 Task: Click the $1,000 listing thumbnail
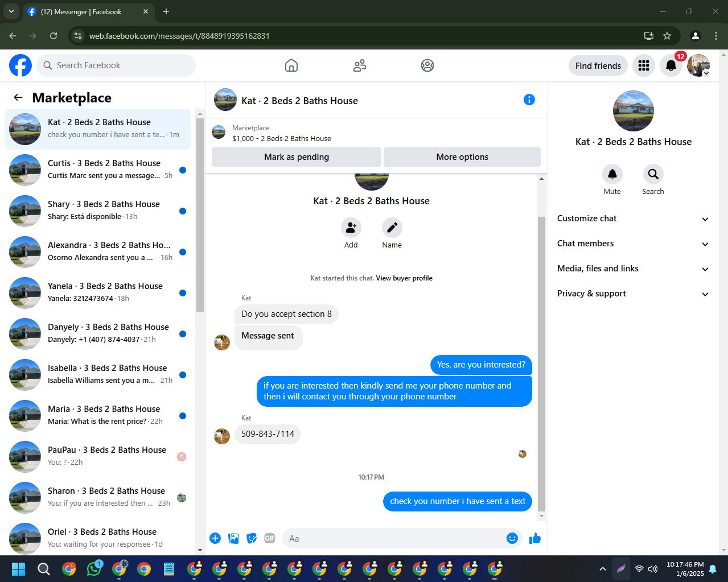[x=219, y=133]
